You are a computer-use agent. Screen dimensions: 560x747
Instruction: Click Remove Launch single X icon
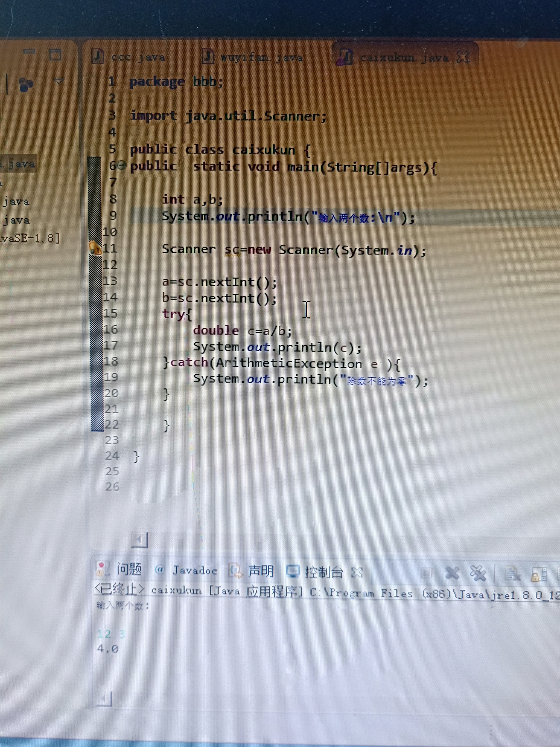(x=452, y=573)
